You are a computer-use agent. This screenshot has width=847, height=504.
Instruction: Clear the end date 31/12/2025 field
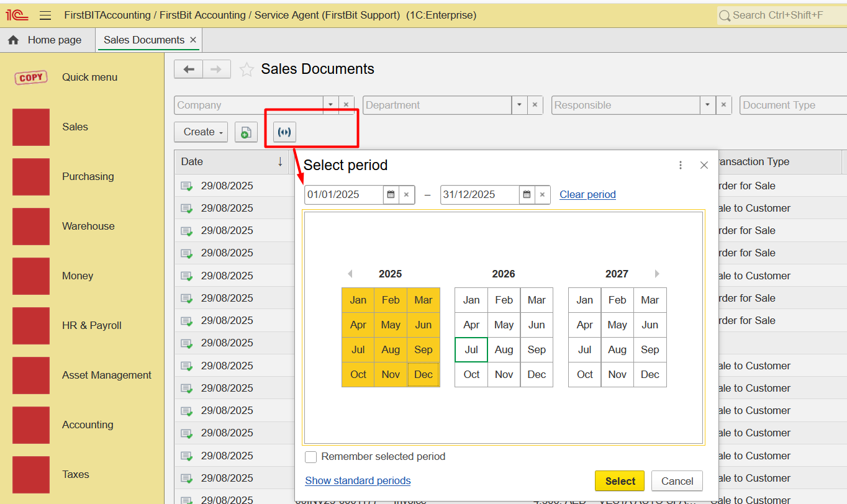542,195
